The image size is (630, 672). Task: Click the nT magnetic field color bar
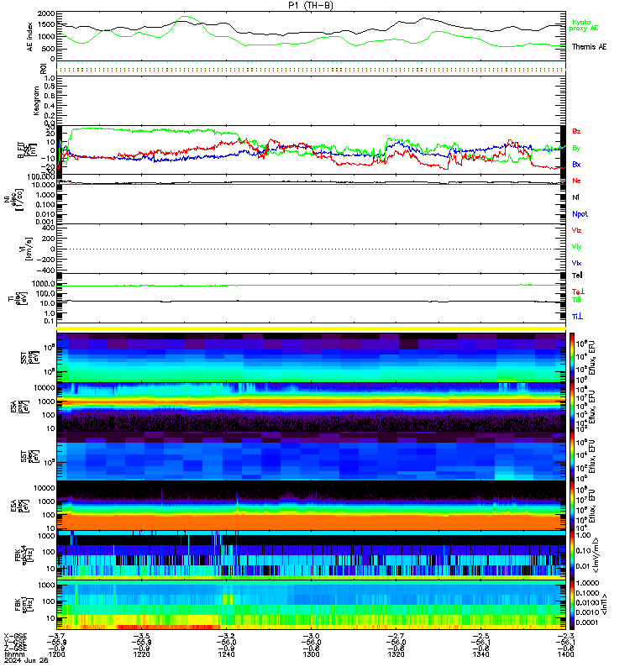(572, 605)
